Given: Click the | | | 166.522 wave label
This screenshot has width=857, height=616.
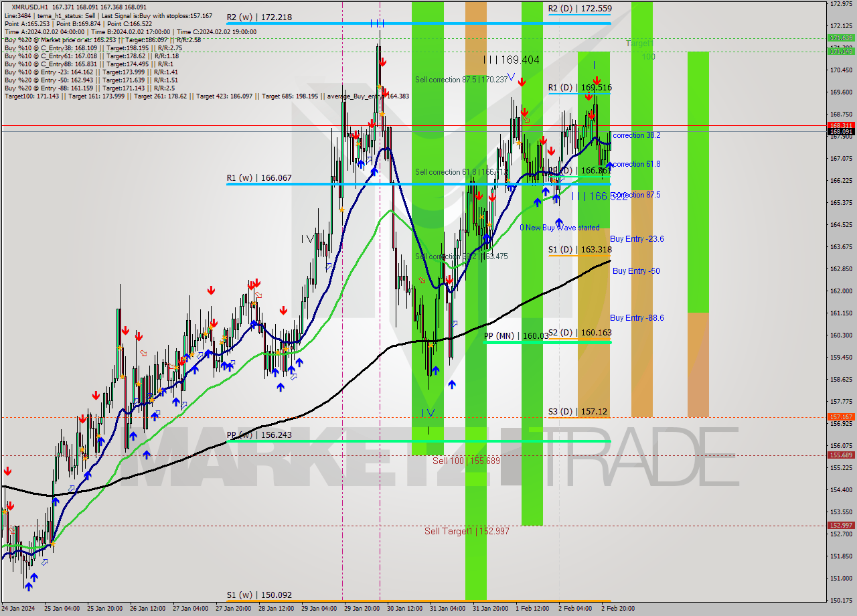Looking at the screenshot, I should tap(599, 196).
